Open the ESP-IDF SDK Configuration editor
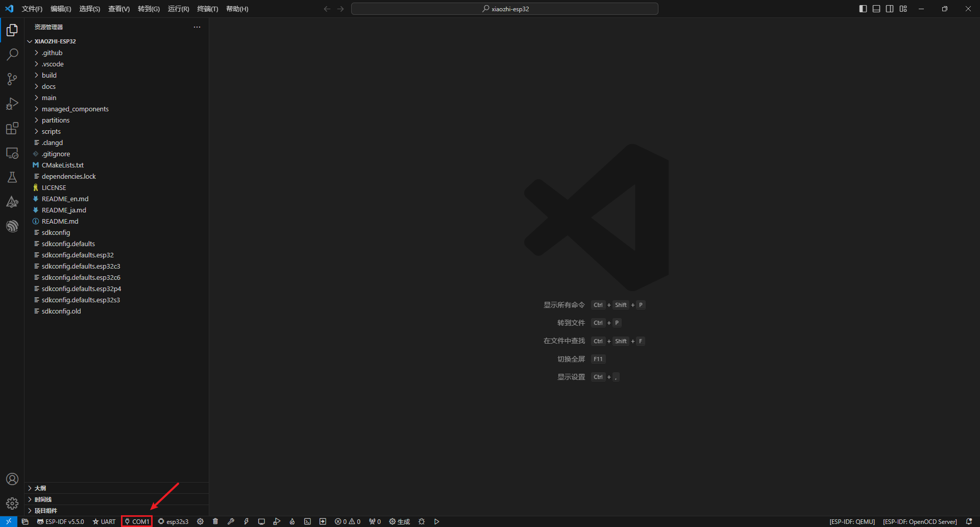 [x=200, y=521]
